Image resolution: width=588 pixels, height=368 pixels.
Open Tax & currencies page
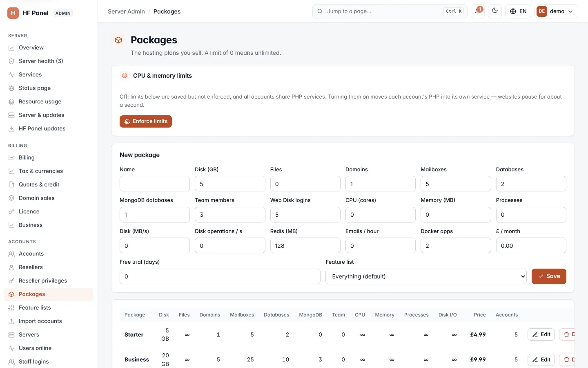click(49, 171)
